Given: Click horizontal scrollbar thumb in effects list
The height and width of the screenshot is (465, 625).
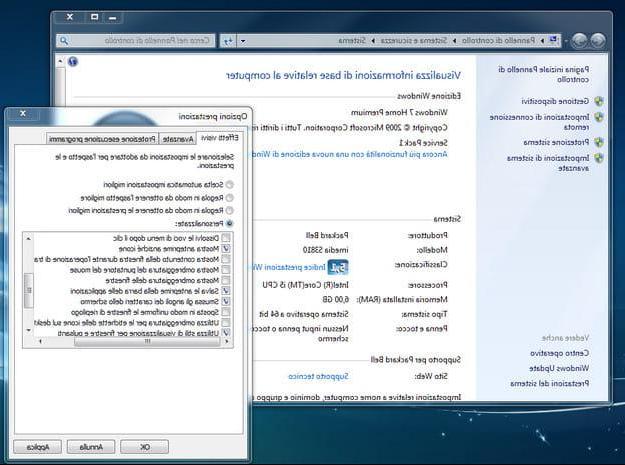Looking at the screenshot, I should click(x=147, y=341).
